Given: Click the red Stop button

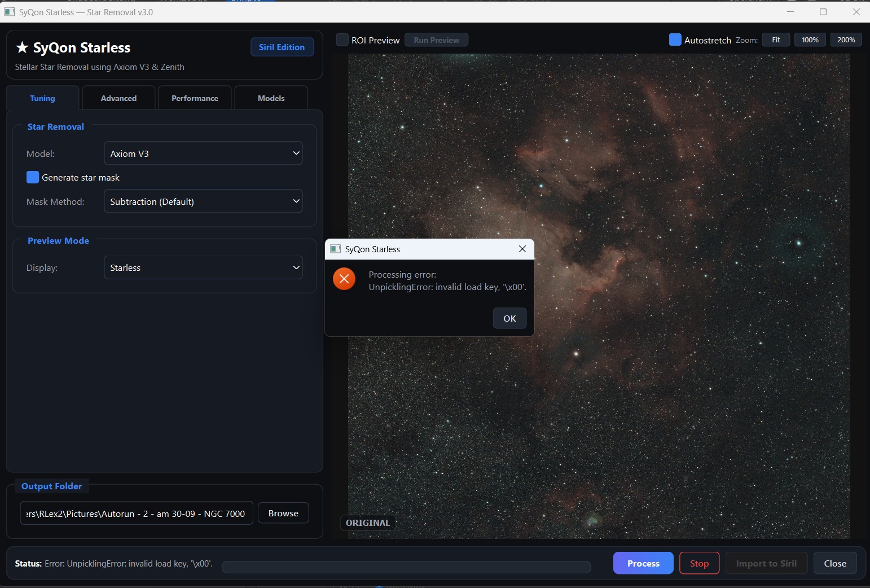Looking at the screenshot, I should pyautogui.click(x=699, y=563).
